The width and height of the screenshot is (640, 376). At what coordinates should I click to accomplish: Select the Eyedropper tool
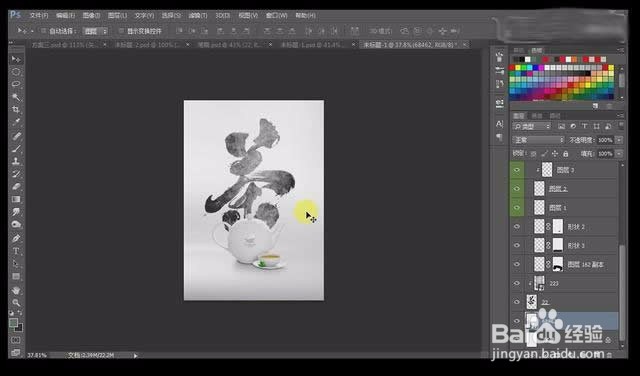[x=16, y=121]
